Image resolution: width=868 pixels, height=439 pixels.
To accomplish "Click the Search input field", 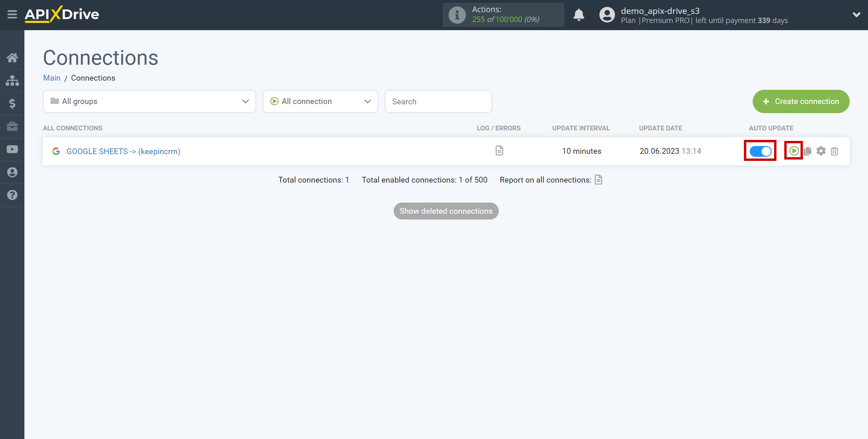I will click(x=439, y=101).
